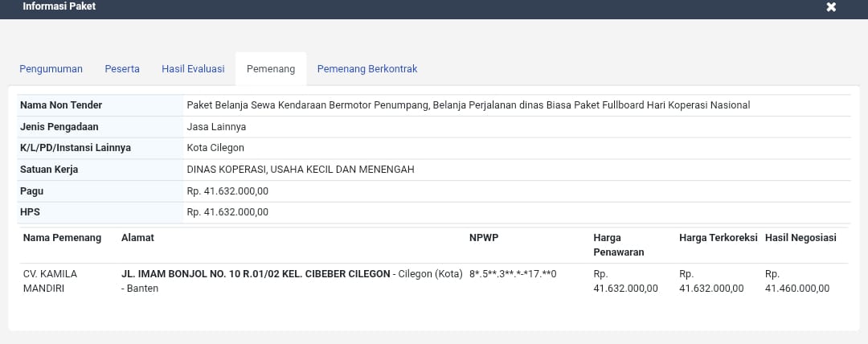
Task: Click the HPS amount value
Action: 227,212
